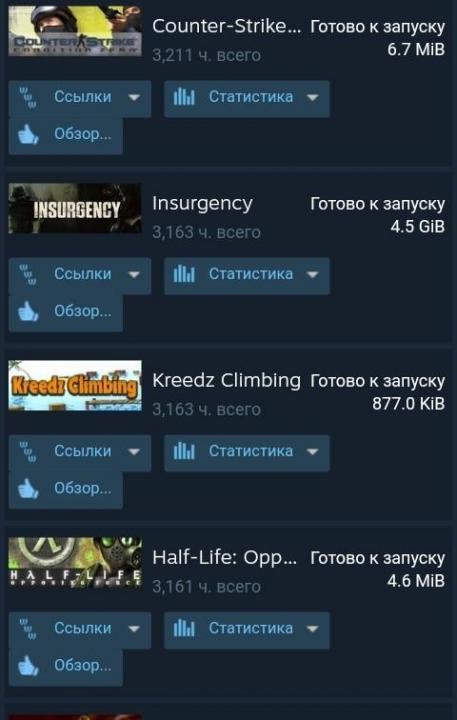457x720 pixels.
Task: Click the links icon for Half-Life: Opposing Force
Action: 28,629
